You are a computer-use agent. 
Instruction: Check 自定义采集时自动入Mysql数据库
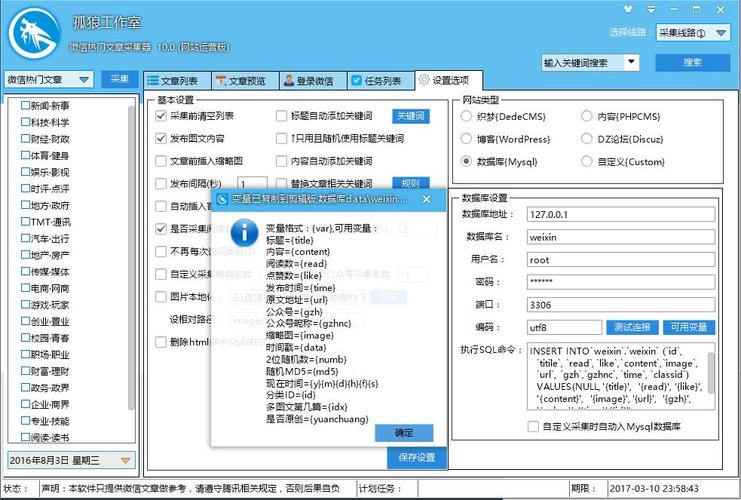tap(533, 427)
